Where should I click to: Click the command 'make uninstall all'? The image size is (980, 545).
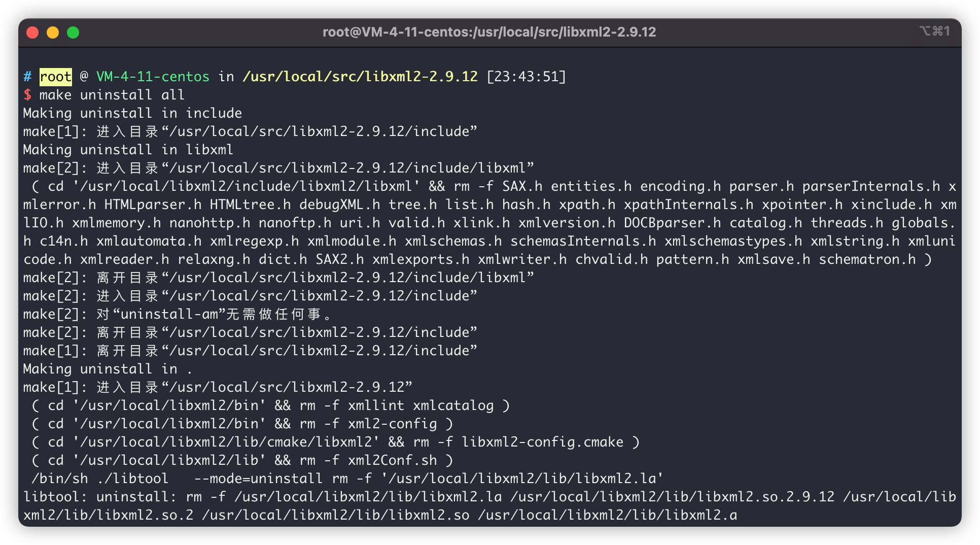tap(112, 95)
